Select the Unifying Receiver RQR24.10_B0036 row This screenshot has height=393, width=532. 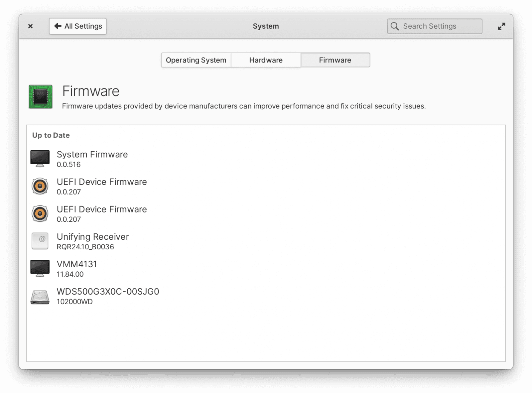pos(93,241)
